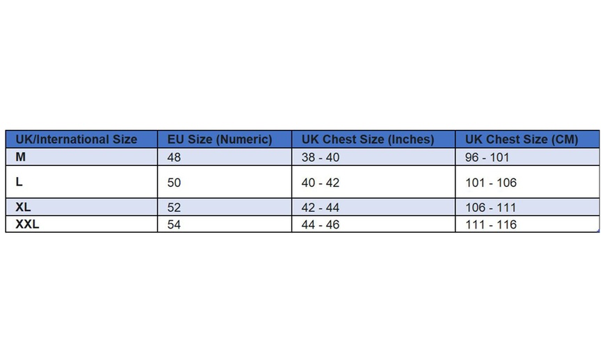This screenshot has height=364, width=605.
Task: Select the 101 - 106 CM cell
Action: [491, 183]
